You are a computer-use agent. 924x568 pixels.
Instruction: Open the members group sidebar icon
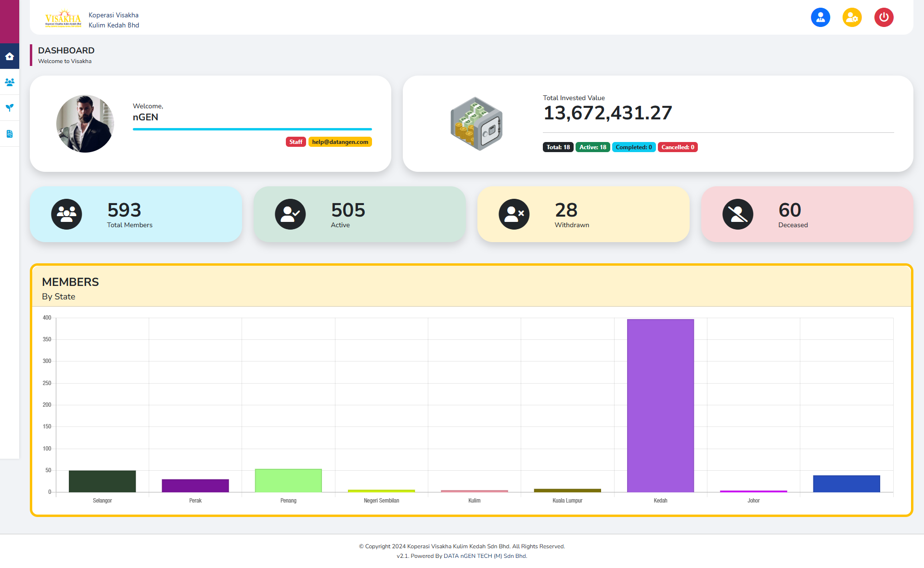pyautogui.click(x=10, y=82)
